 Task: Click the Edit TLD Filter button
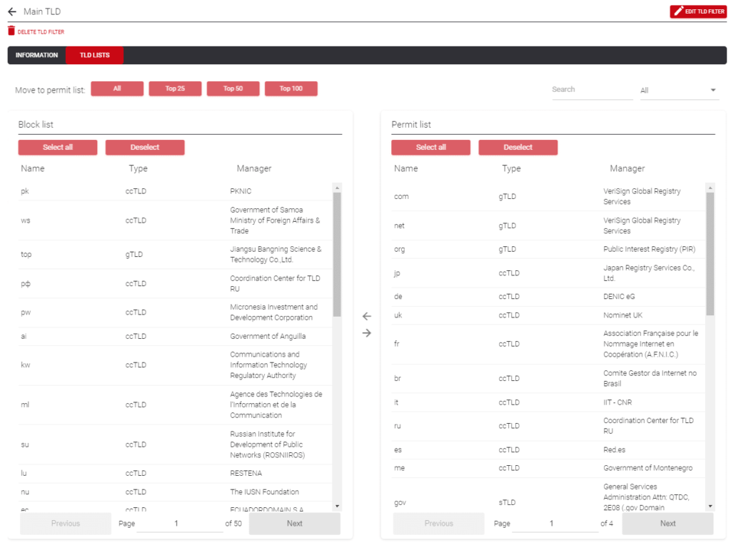(x=698, y=11)
